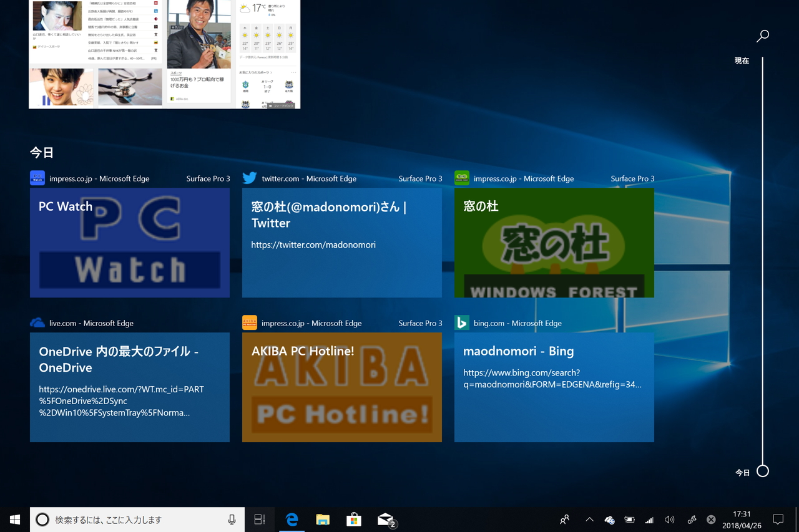The height and width of the screenshot is (532, 799).
Task: Open File Explorer from the taskbar
Action: pos(323,520)
